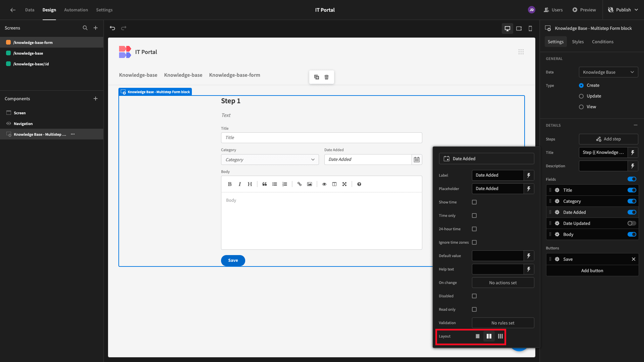Open the Preview button

(584, 10)
